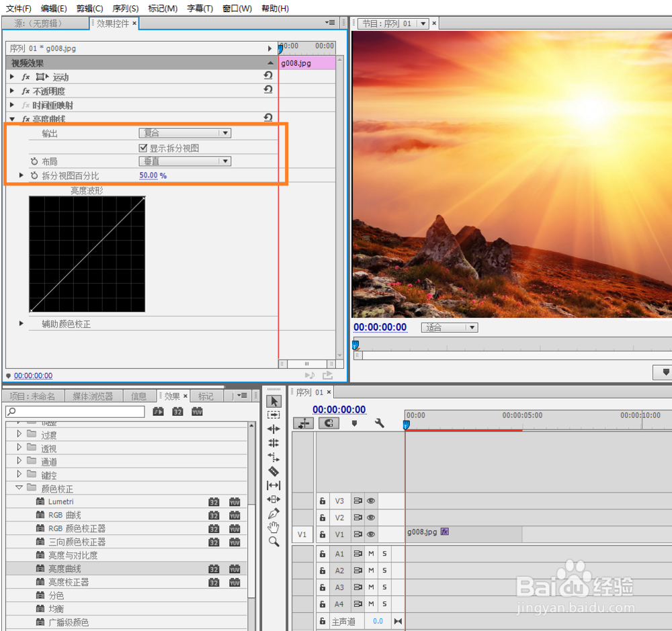Hide the V3 track output
Image resolution: width=672 pixels, height=631 pixels.
(x=371, y=501)
